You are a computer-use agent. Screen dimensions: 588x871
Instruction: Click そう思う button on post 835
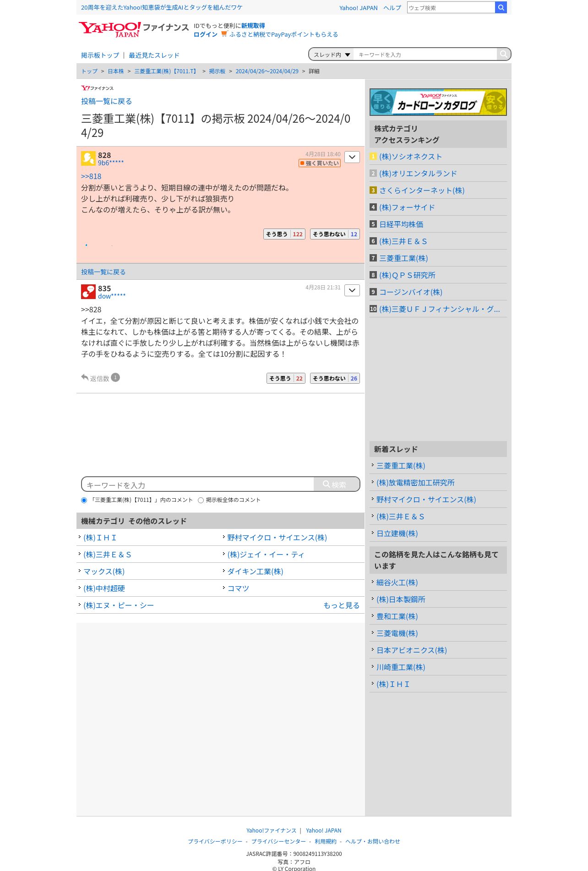pyautogui.click(x=286, y=378)
